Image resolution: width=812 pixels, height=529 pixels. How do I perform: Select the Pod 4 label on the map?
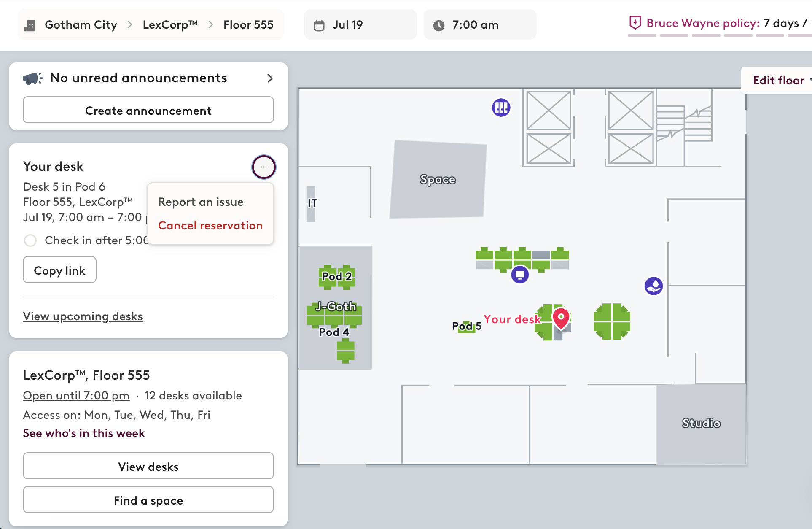pyautogui.click(x=334, y=332)
